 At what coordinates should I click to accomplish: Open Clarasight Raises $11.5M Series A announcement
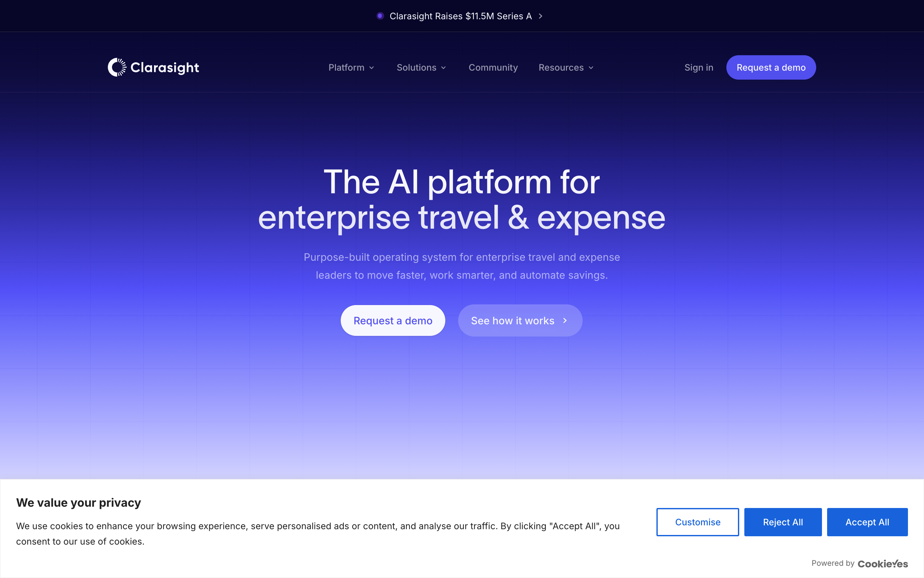point(460,16)
